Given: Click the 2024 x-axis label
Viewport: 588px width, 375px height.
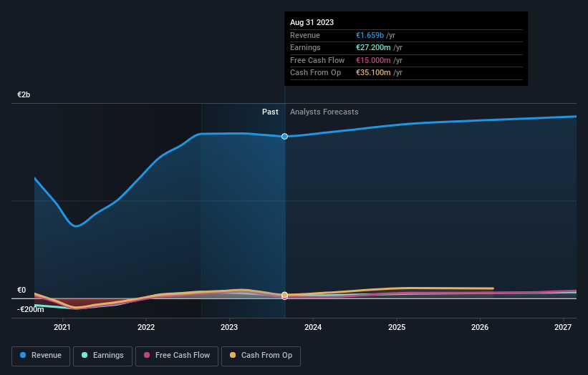Looking at the screenshot, I should (313, 327).
